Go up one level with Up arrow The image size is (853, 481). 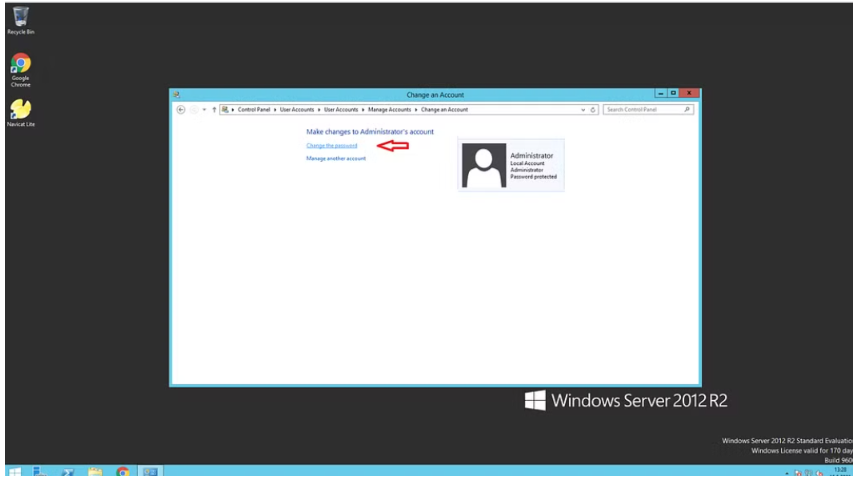coord(214,109)
